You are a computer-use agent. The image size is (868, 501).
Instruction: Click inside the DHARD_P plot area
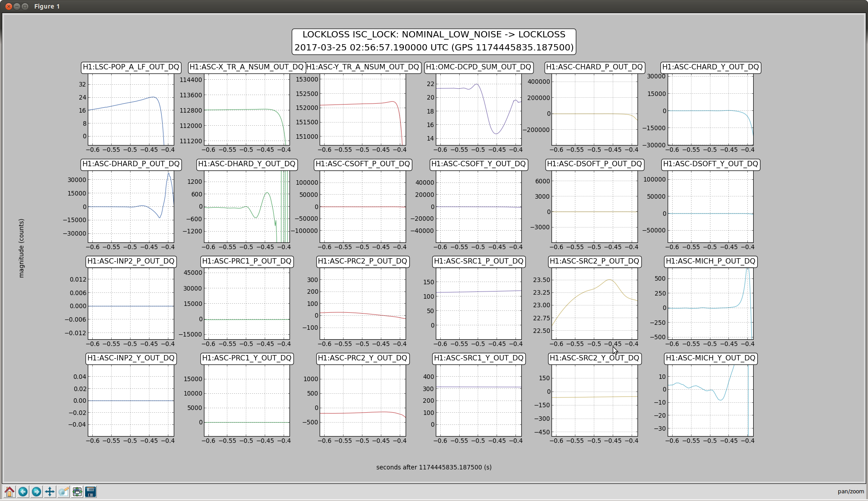(x=131, y=206)
